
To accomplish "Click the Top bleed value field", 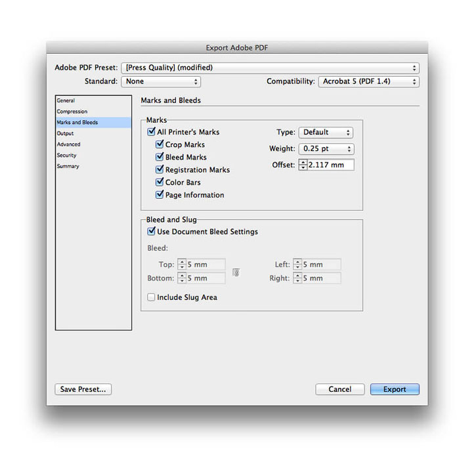I will (206, 264).
